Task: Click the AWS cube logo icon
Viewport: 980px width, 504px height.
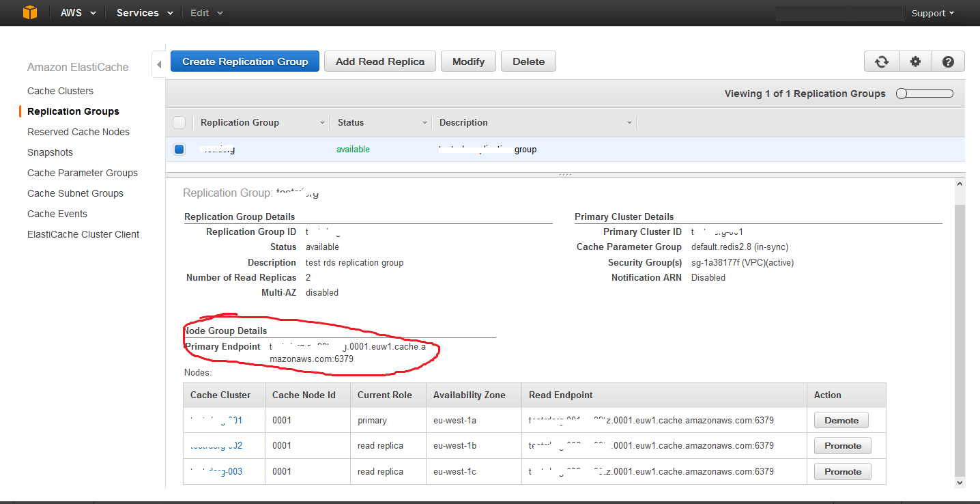Action: [x=29, y=12]
